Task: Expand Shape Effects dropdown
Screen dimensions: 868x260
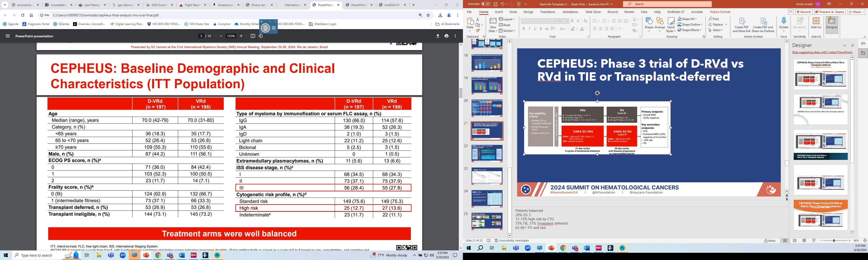Action: pos(689,30)
